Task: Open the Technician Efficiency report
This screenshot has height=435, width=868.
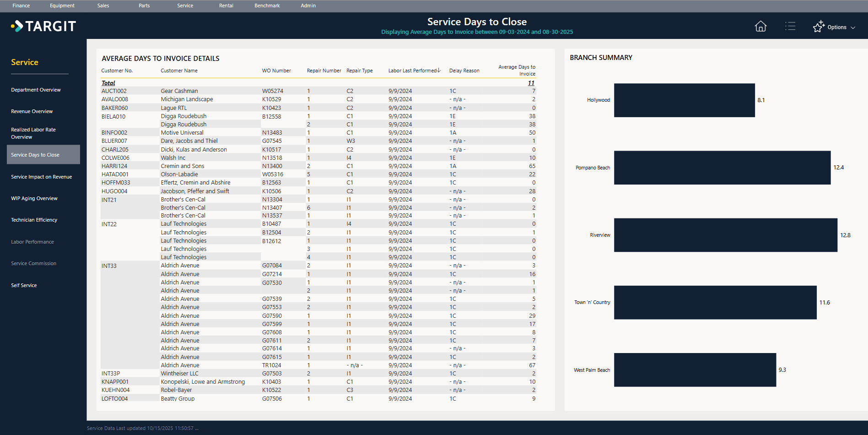Action: (34, 220)
